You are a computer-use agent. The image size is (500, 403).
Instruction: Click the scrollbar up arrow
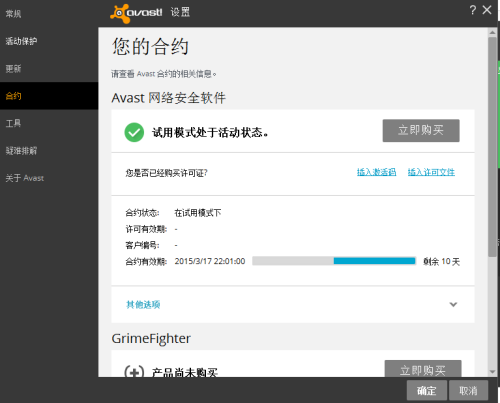tap(492, 32)
